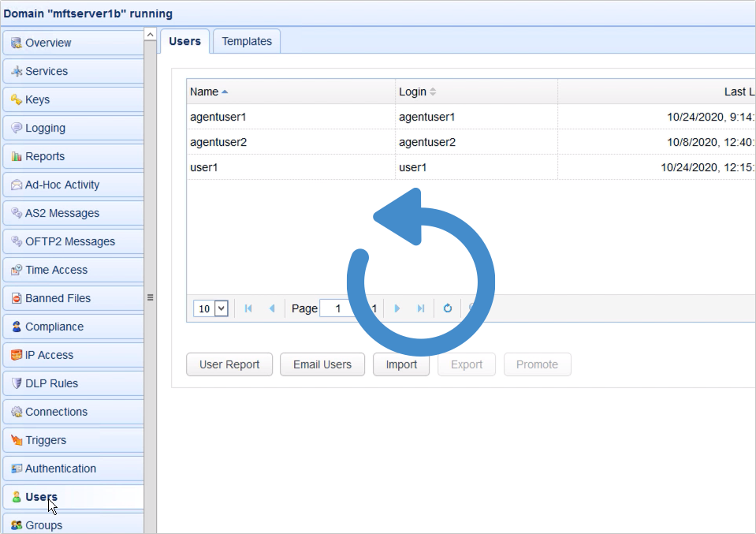Click the User Report button

pos(229,364)
